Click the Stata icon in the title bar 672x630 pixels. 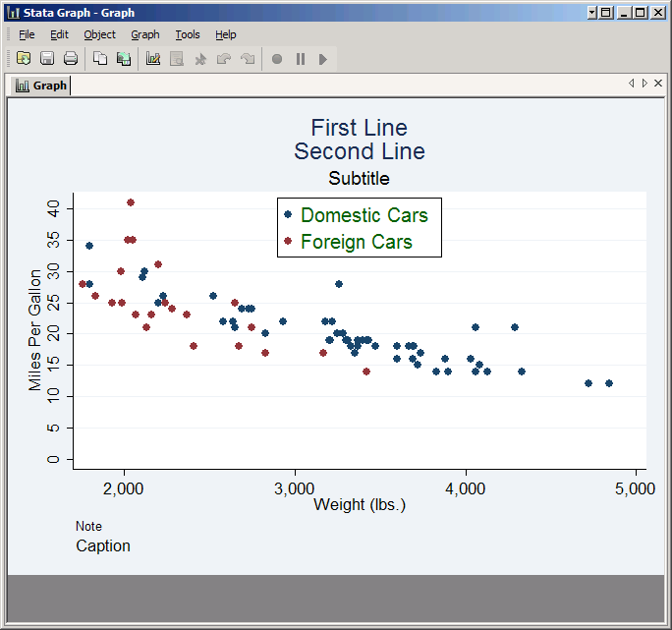click(14, 13)
